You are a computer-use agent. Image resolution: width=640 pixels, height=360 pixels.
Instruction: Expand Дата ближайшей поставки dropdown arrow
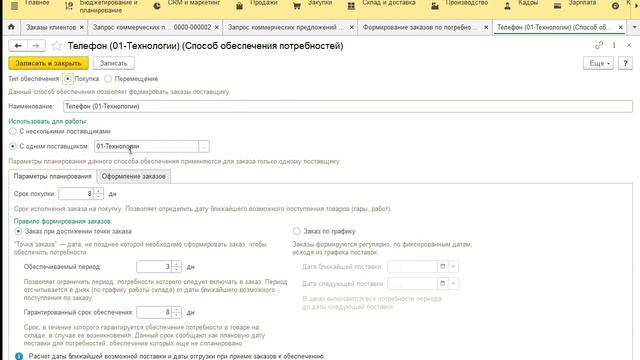pos(453,267)
